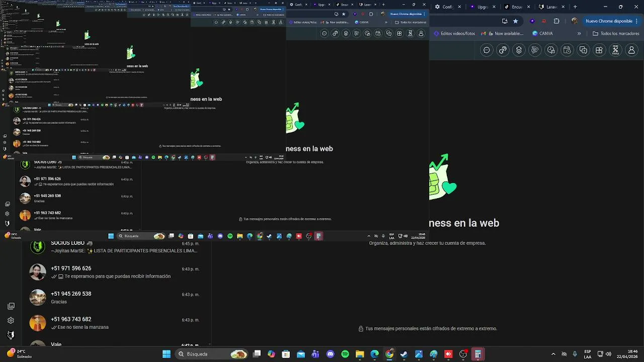Image resolution: width=644 pixels, height=362 pixels.
Task: Open the Calculator app in the real Windows taskbar
Action: pos(478,354)
